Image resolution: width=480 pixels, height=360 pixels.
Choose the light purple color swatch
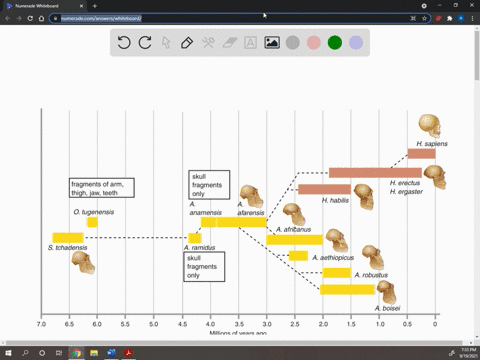(356, 43)
